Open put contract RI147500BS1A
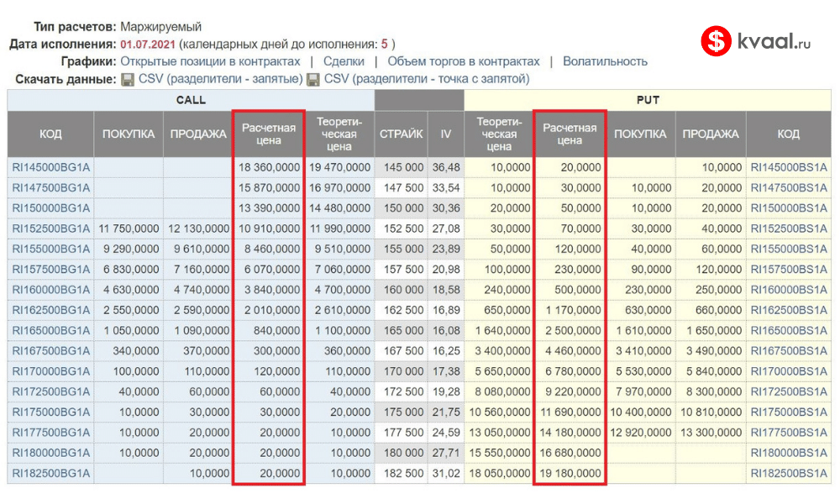This screenshot has height=504, width=840. click(789, 188)
